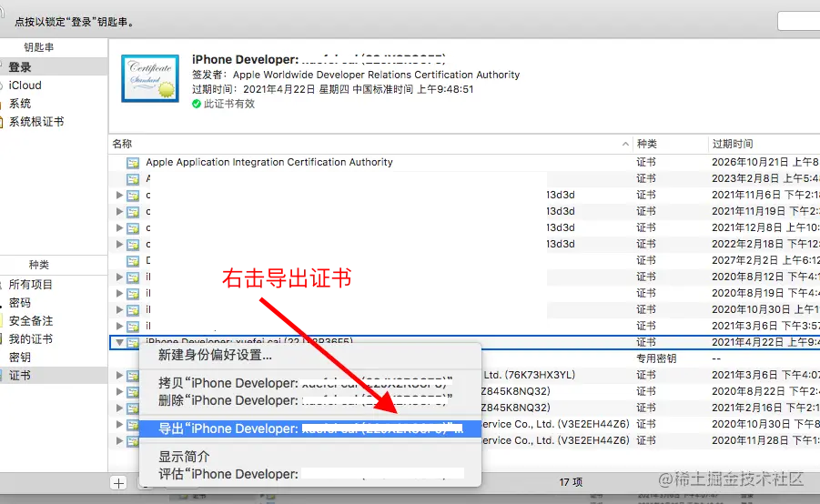Click the lock 登录 keychain text at top
This screenshot has height=504, width=820.
(x=76, y=22)
